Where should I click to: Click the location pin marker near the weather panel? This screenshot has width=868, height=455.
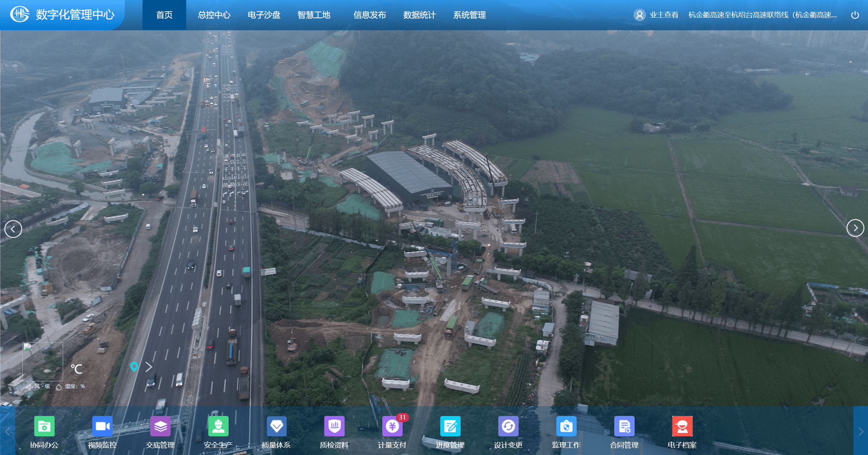click(134, 366)
